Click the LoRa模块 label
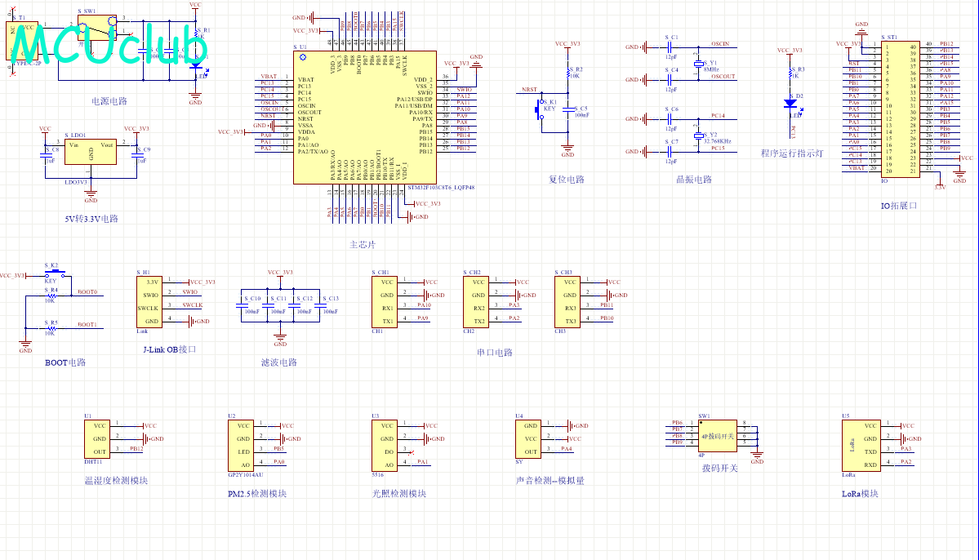979x560 pixels. point(860,493)
